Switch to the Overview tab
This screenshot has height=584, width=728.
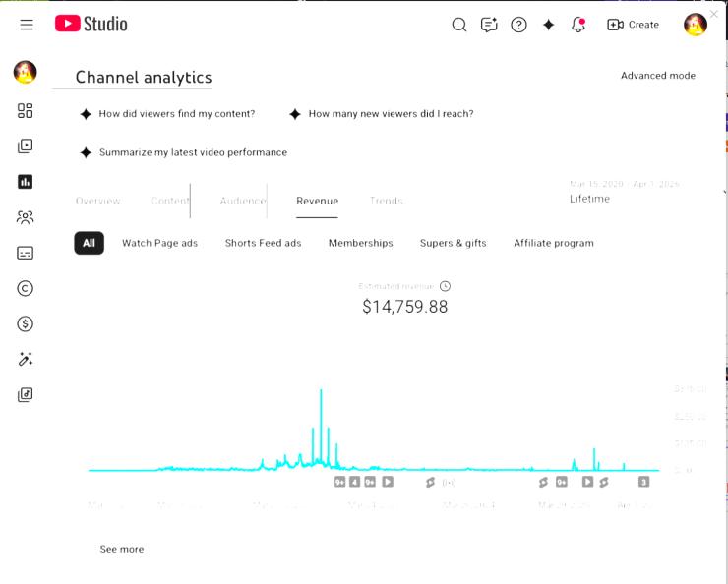click(98, 201)
